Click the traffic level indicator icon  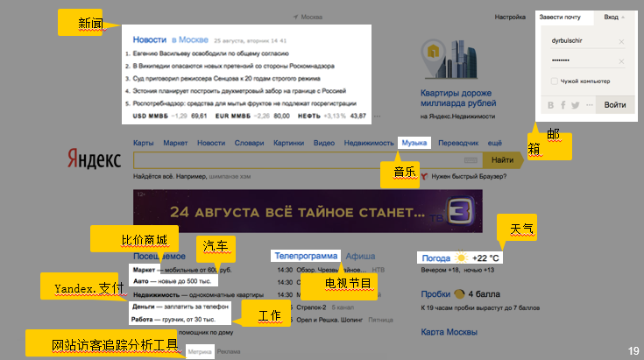coord(459,294)
